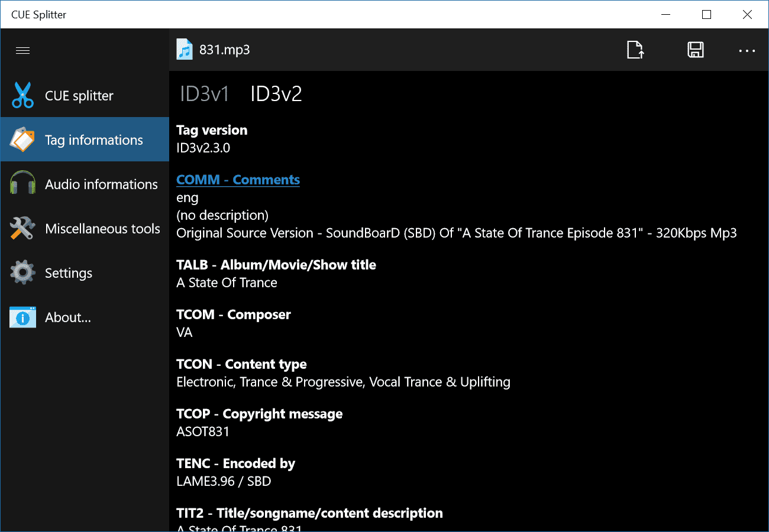Toggle the hamburger navigation menu

23,50
